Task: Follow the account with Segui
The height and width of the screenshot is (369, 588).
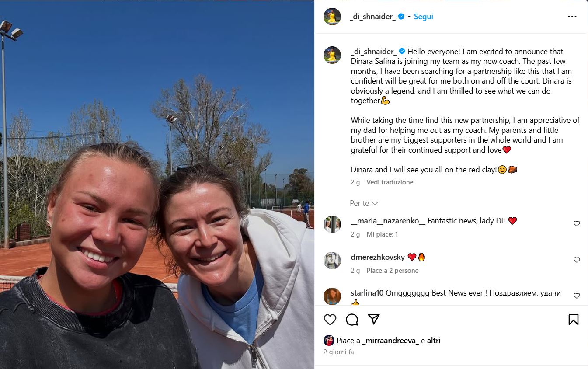Action: [423, 17]
